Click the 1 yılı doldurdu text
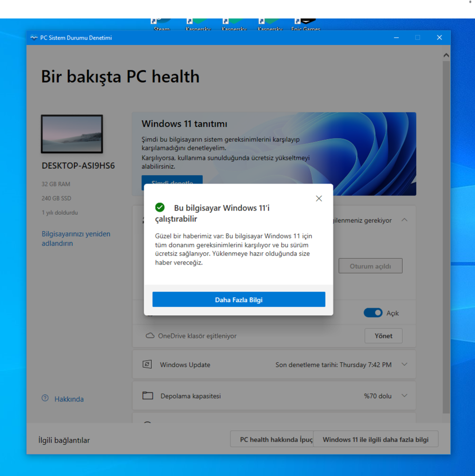 [60, 213]
